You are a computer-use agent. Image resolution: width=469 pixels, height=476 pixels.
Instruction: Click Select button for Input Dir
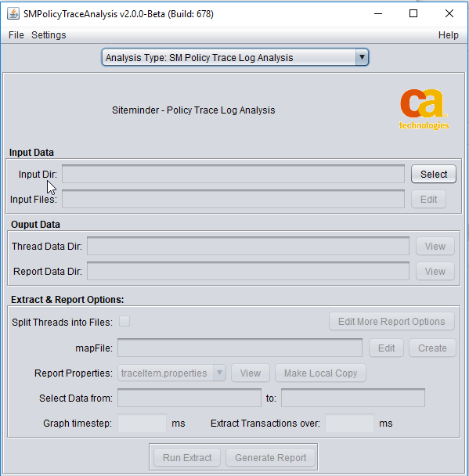pos(434,174)
